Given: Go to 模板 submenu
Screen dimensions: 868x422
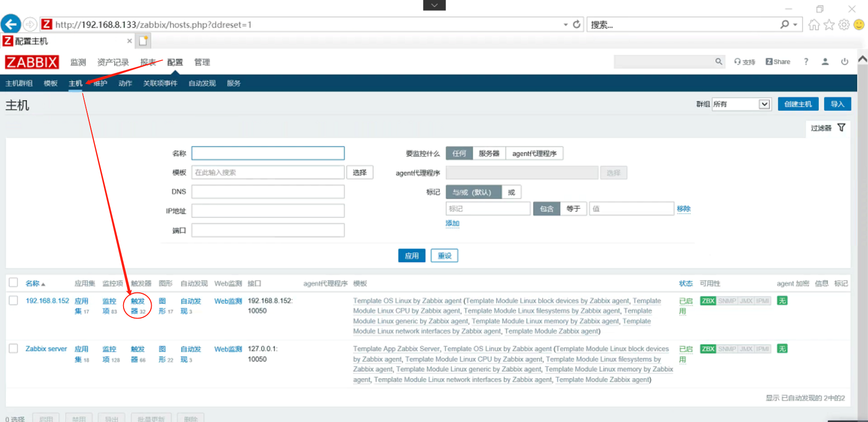Looking at the screenshot, I should [x=51, y=83].
